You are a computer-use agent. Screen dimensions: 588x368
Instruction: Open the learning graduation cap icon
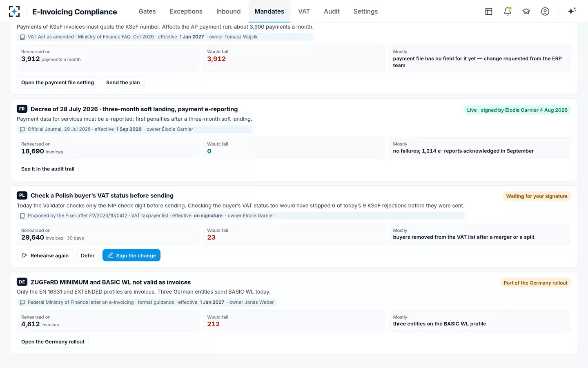pos(526,11)
